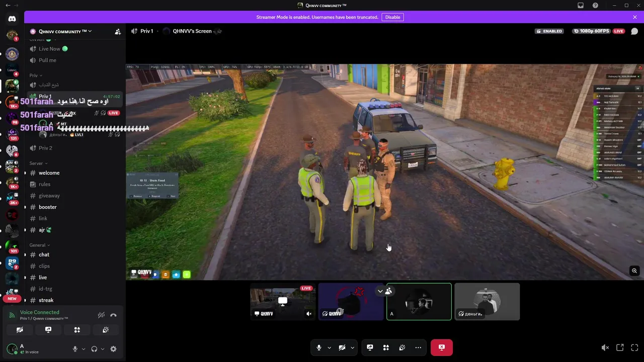The height and width of the screenshot is (362, 644).
Task: Enter fullscreen for the stream
Action: click(634, 347)
